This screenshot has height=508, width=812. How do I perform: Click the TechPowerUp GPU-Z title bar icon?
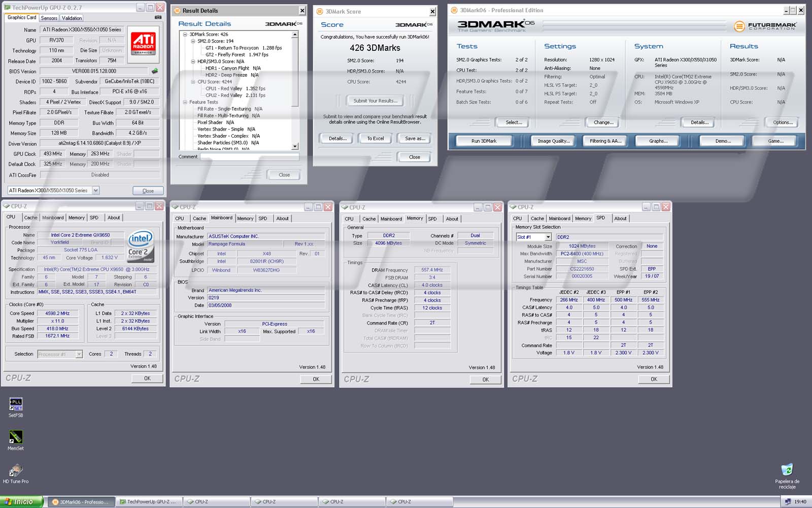pyautogui.click(x=7, y=8)
